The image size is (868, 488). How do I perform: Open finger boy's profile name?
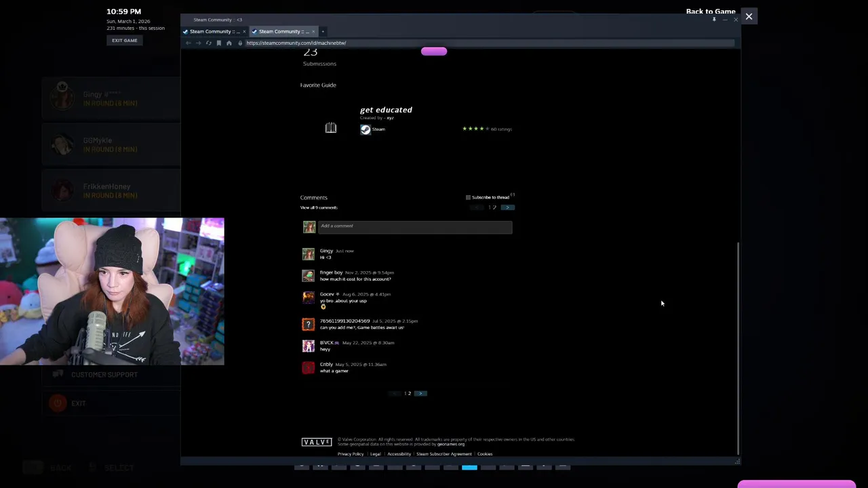click(331, 272)
